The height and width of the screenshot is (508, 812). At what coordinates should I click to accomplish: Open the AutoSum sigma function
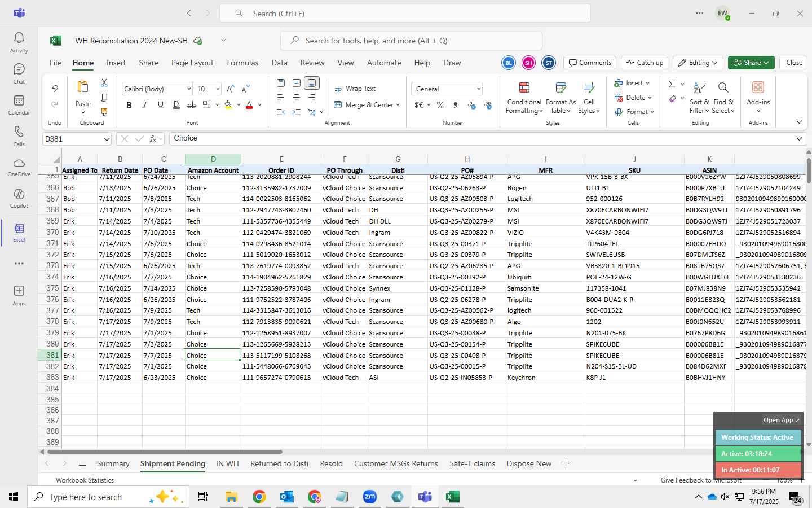coord(672,84)
